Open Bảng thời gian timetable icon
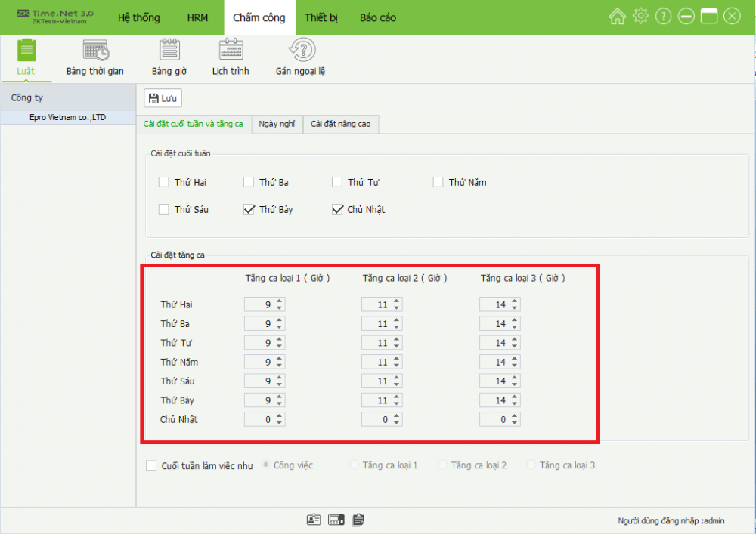The image size is (756, 534). (95, 51)
